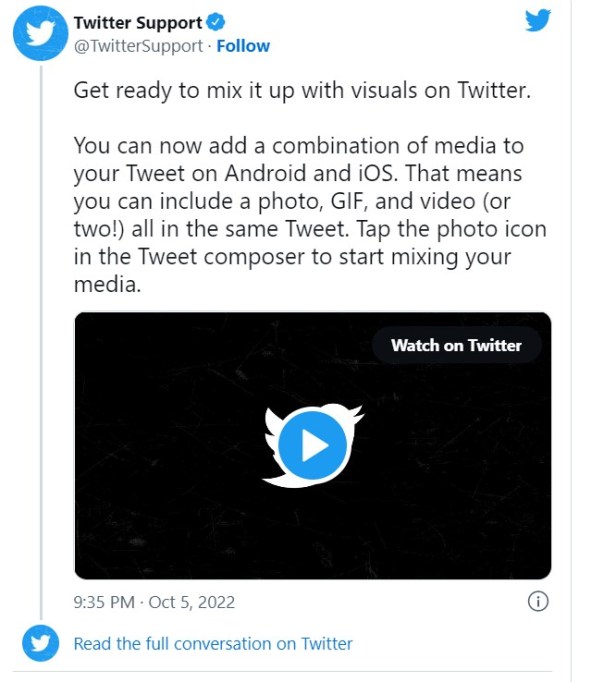The height and width of the screenshot is (682, 616).
Task: Click the Twitter bird icon beside Read conversation
Action: (41, 644)
